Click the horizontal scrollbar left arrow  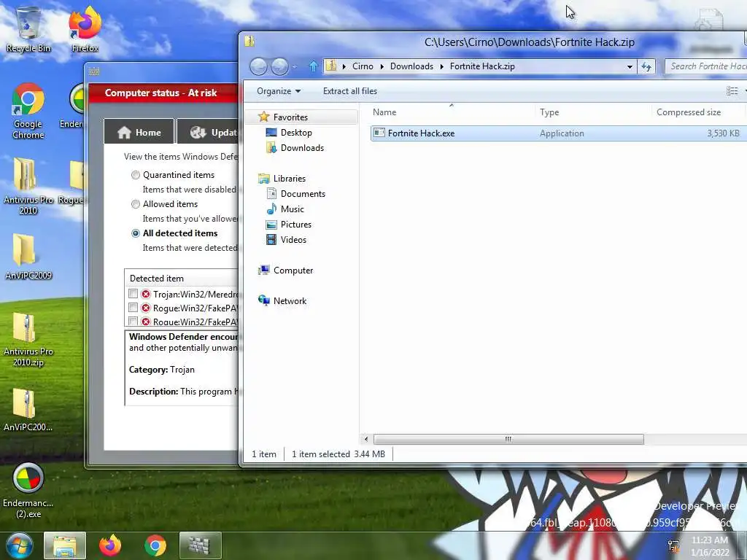pyautogui.click(x=366, y=439)
